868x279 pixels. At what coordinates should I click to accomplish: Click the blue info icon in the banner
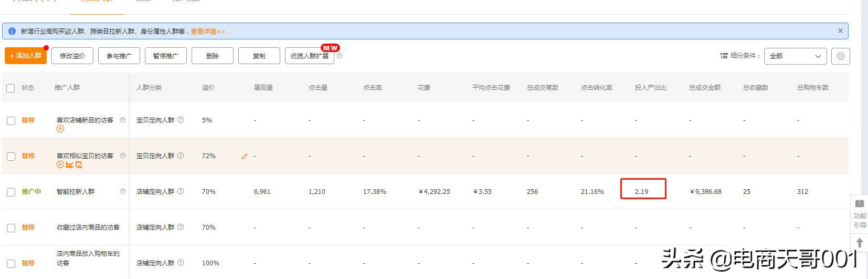point(12,31)
